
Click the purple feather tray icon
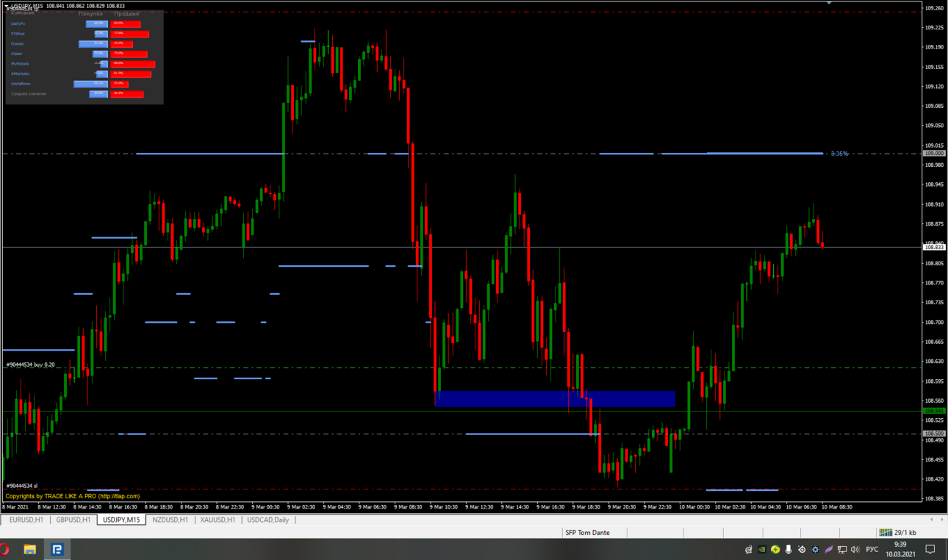pos(828,550)
